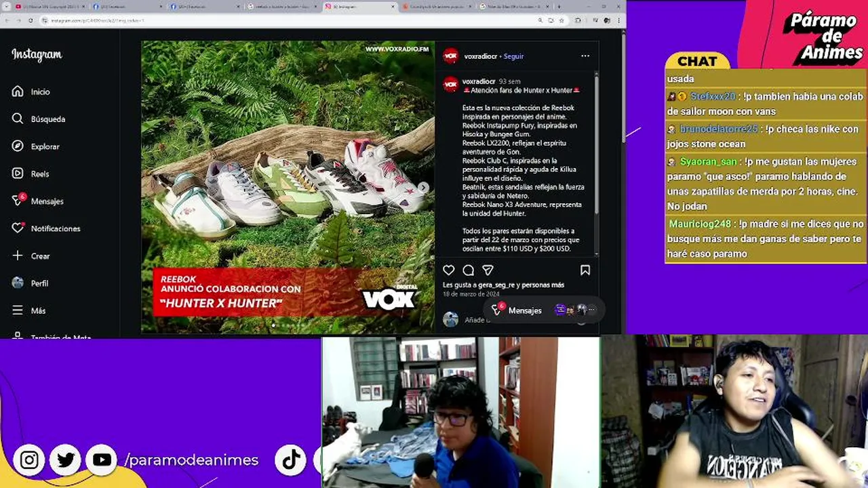Open Búsqueda in the sidebar
This screenshot has width=868, height=488.
(39, 119)
